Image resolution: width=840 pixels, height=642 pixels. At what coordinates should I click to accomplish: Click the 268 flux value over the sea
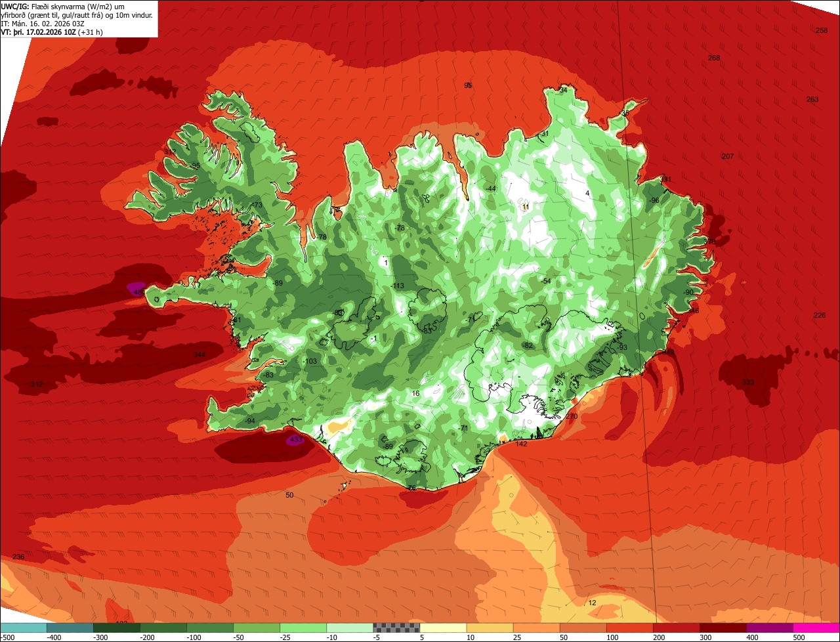(714, 58)
